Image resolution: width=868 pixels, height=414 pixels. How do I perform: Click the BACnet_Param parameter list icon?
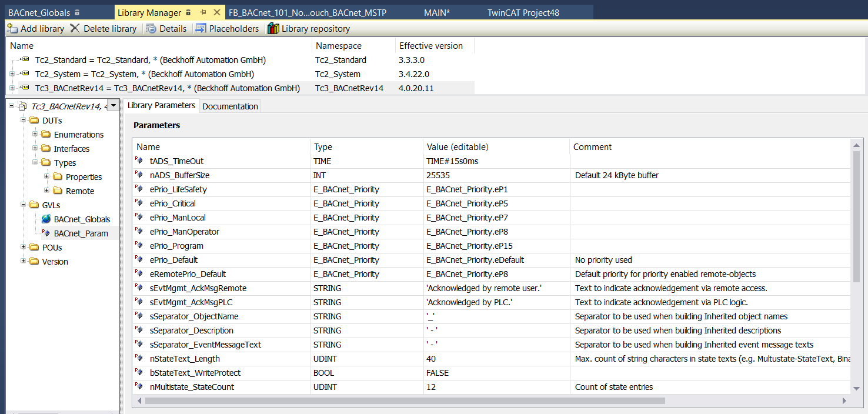click(x=46, y=233)
